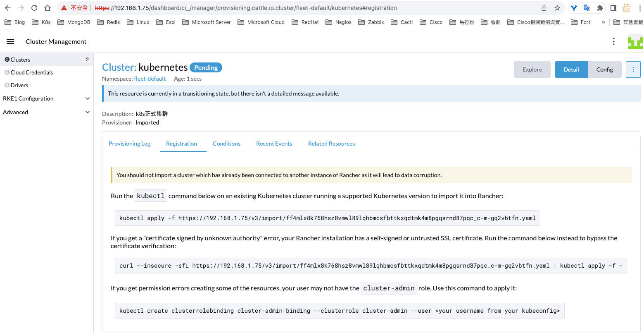Image resolution: width=644 pixels, height=333 pixels.
Task: Copy the kubectl apply import command
Action: coord(327,218)
